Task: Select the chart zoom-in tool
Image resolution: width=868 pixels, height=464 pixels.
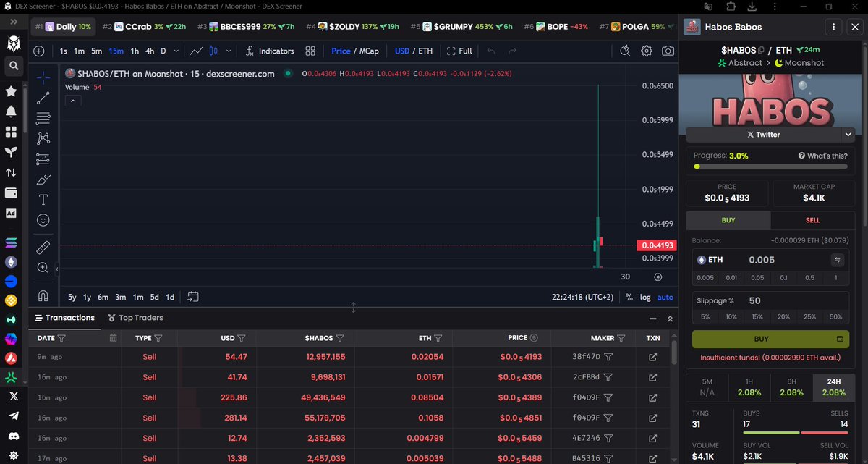Action: tap(43, 268)
